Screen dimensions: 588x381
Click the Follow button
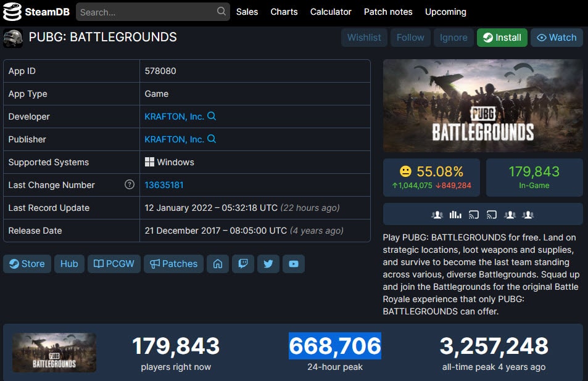pos(410,38)
